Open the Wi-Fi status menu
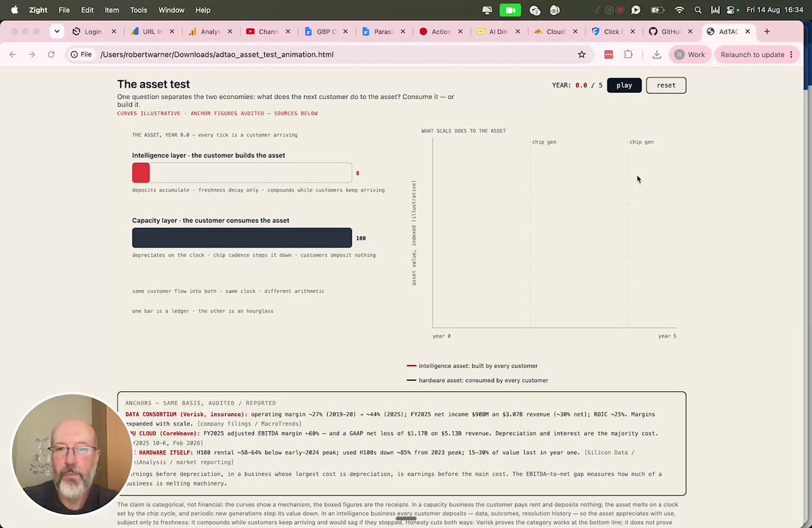 coord(679,10)
